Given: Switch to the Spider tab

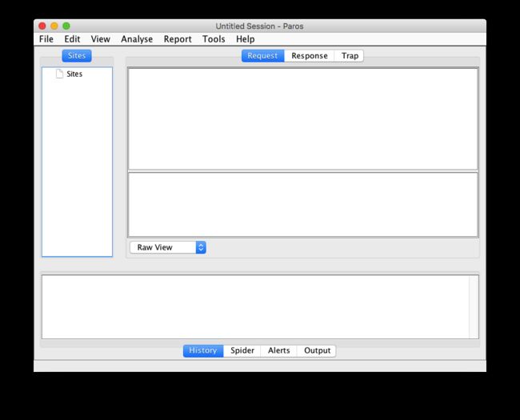Looking at the screenshot, I should pos(242,350).
